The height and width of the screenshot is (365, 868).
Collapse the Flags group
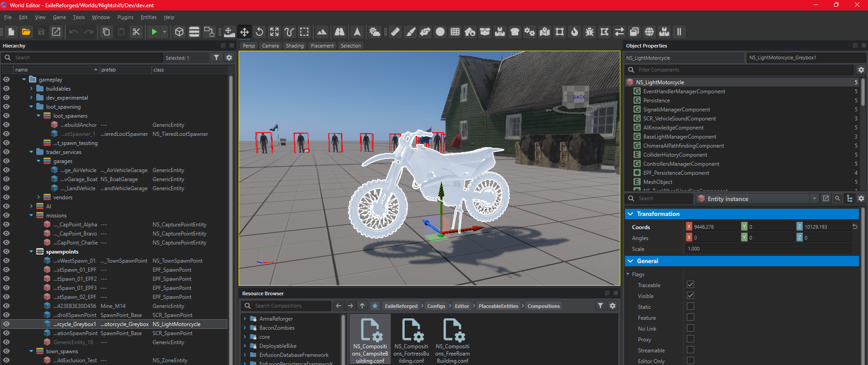[628, 274]
